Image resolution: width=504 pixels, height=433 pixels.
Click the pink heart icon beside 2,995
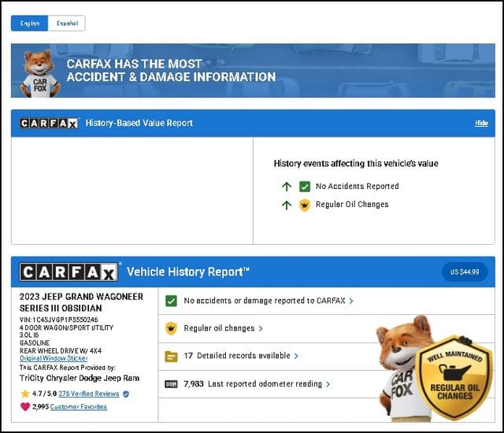point(24,407)
